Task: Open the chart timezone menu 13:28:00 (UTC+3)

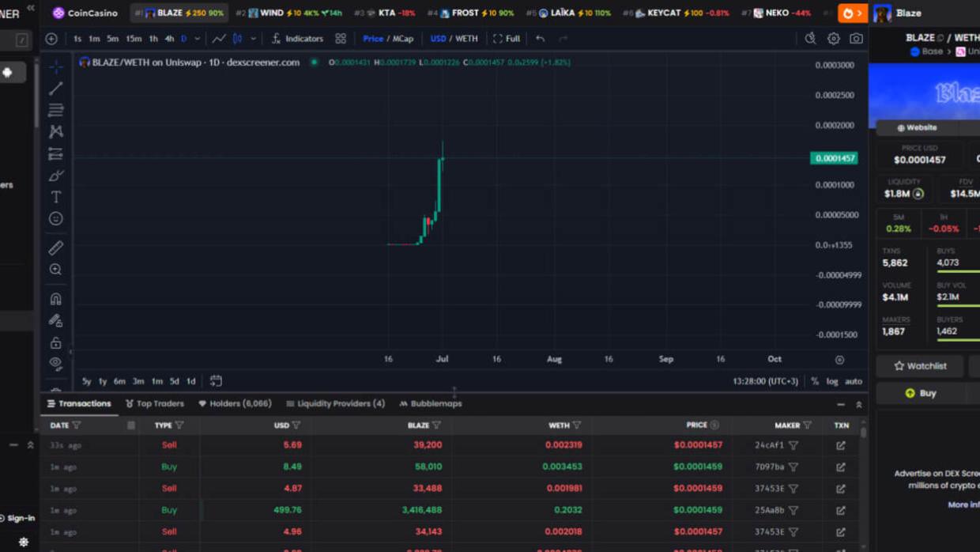Action: point(766,381)
